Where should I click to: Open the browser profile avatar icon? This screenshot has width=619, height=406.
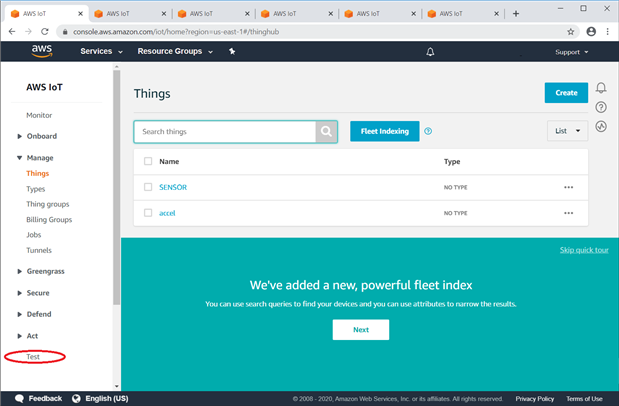click(591, 32)
